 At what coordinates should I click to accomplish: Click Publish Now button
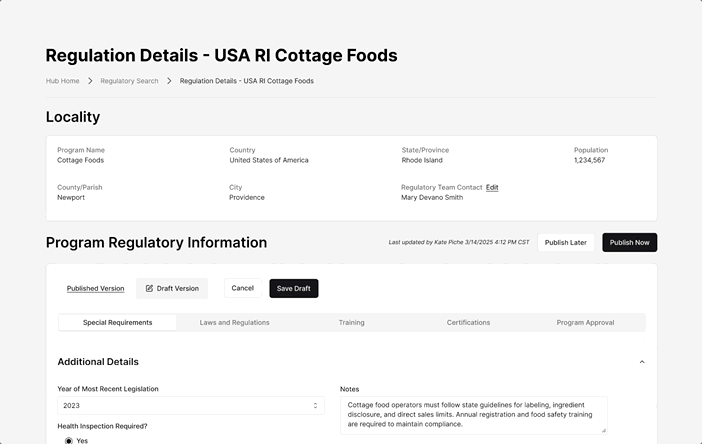629,242
